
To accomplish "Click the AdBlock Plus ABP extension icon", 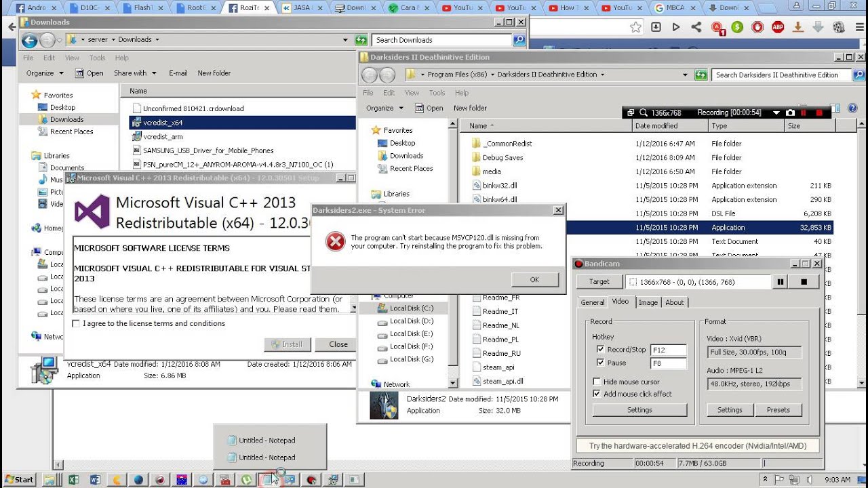I will tap(778, 27).
